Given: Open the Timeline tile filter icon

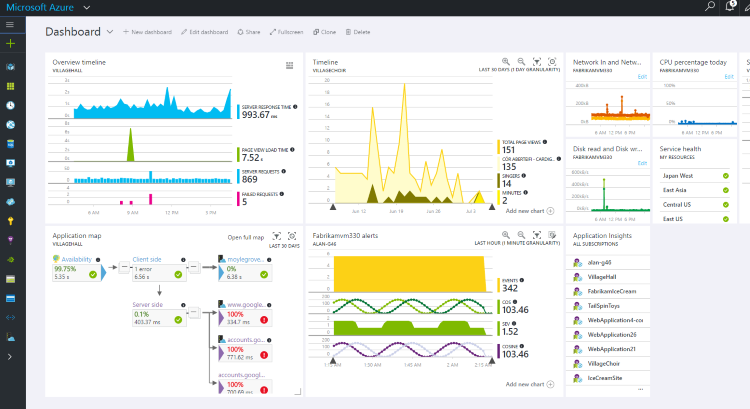Looking at the screenshot, I should tap(537, 62).
